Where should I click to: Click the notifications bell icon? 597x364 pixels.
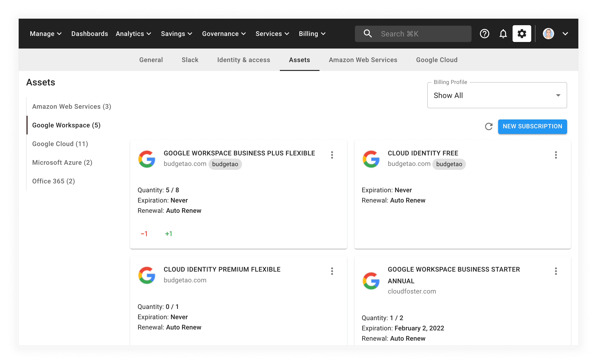click(503, 34)
